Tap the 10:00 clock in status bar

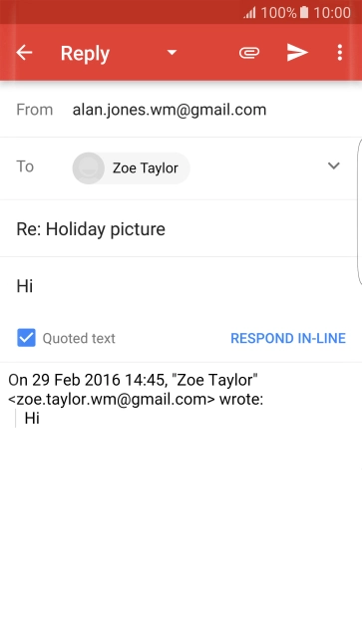point(332,13)
